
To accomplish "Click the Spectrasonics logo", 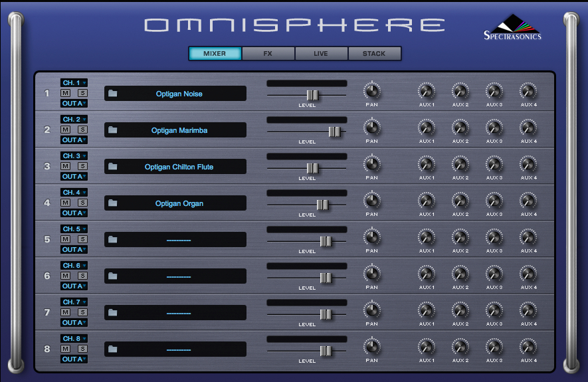I will 512,27.
